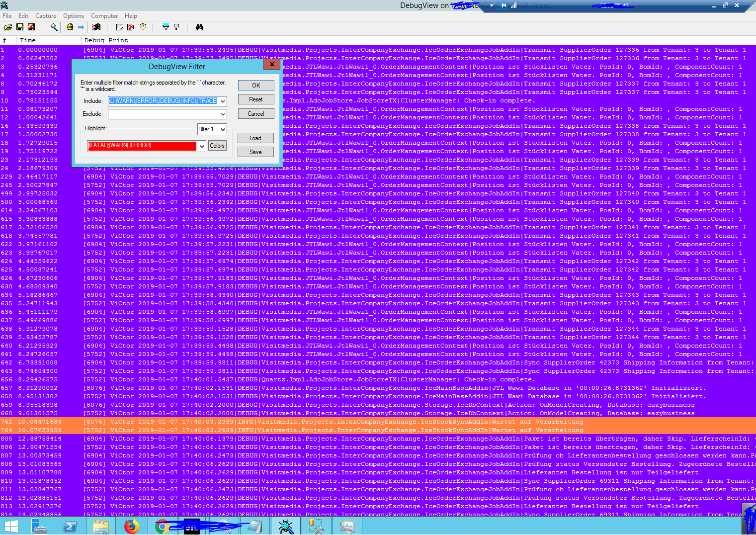Image resolution: width=756 pixels, height=535 pixels.
Task: Open the Capture menu
Action: pos(46,16)
